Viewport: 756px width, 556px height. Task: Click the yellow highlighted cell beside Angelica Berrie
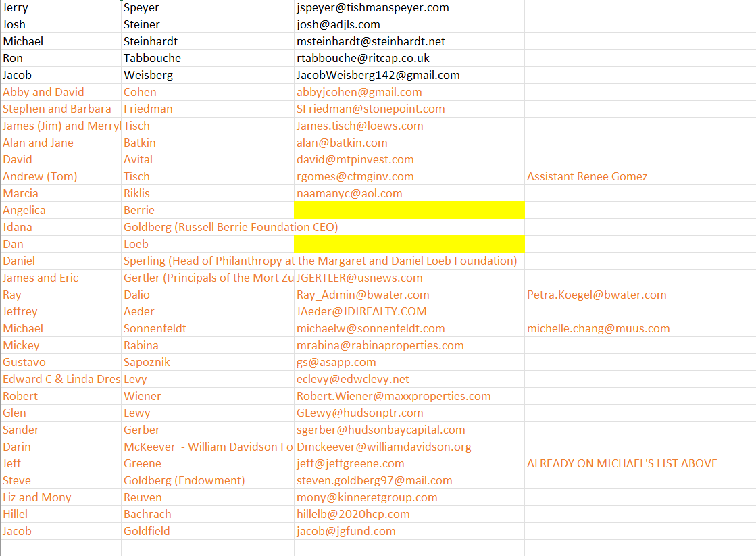pos(409,210)
